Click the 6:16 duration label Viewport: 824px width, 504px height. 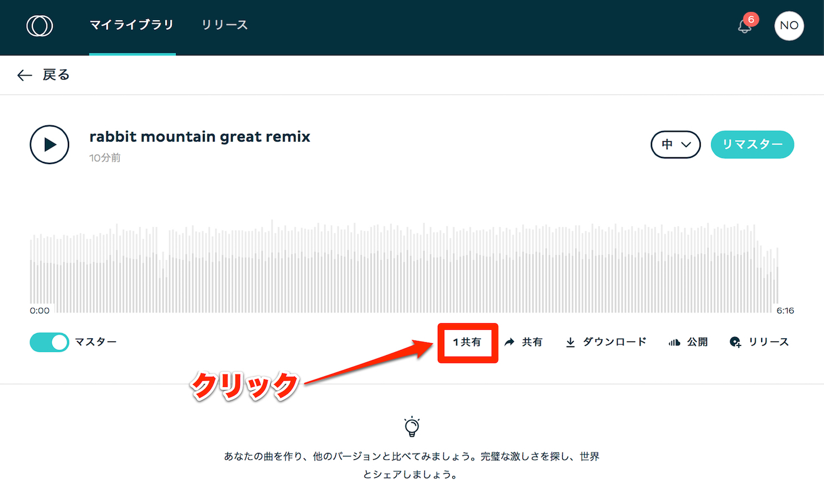pos(785,311)
